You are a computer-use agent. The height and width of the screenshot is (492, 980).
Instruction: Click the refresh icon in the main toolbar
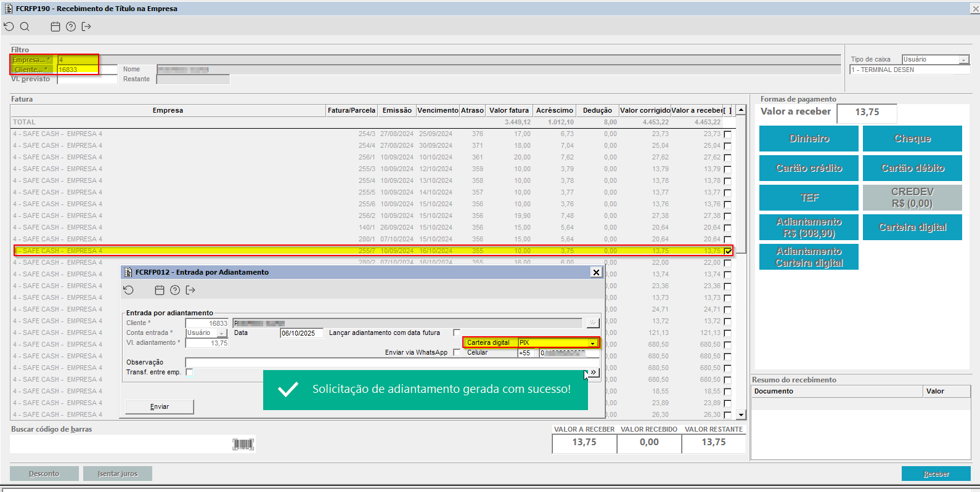point(9,26)
